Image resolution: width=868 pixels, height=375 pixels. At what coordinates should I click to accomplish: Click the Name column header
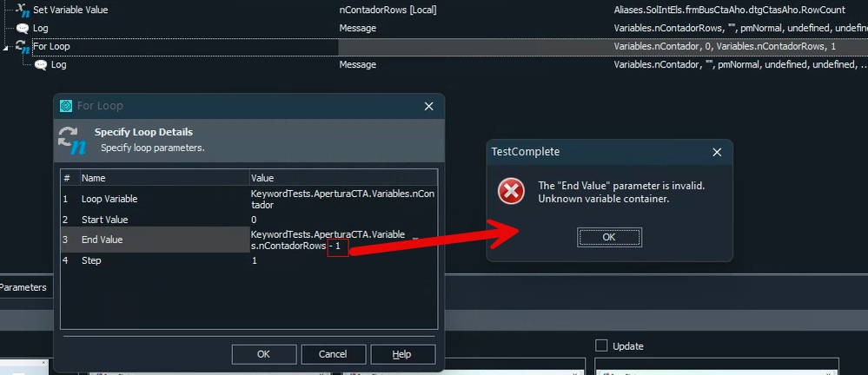click(x=164, y=178)
